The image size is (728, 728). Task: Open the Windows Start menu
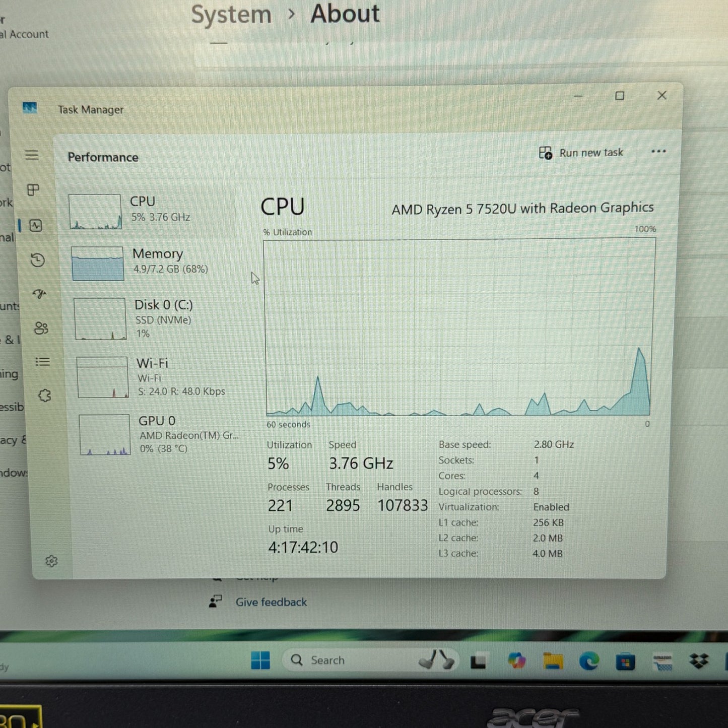coord(260,660)
